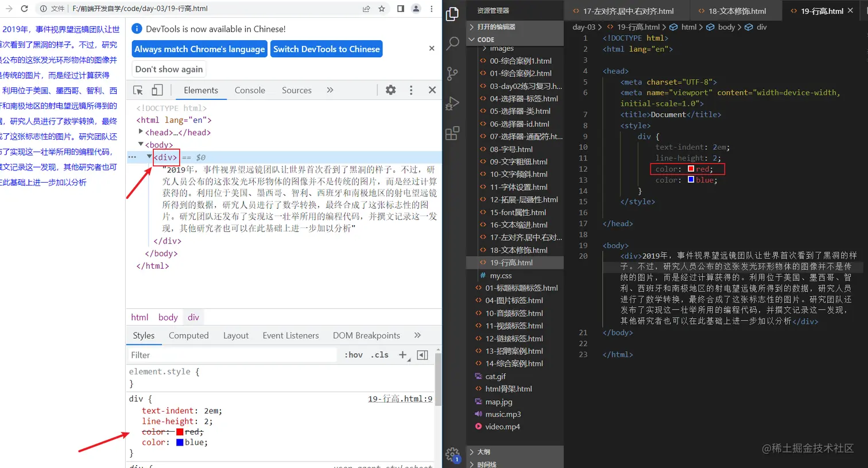Image resolution: width=868 pixels, height=468 pixels.
Task: Go forward in Chrome history
Action: [9, 9]
